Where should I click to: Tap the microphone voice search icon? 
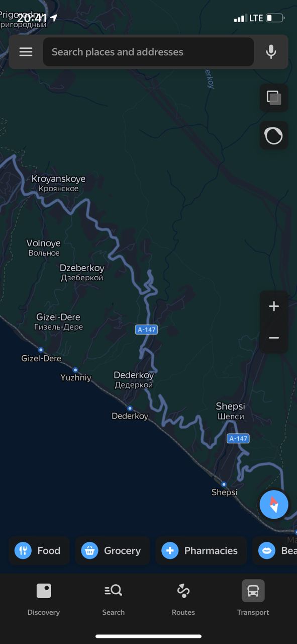pos(271,52)
